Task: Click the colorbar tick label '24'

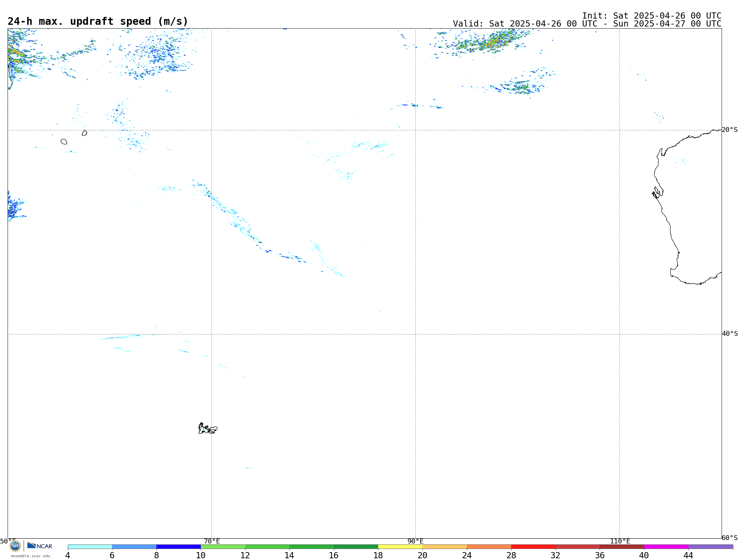Action: pyautogui.click(x=467, y=555)
